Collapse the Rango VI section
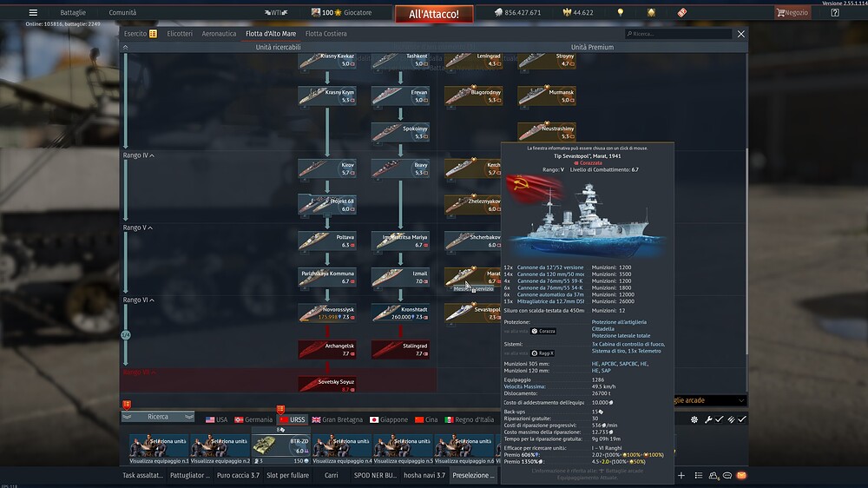Screen dimensions: 868x488 138,300
